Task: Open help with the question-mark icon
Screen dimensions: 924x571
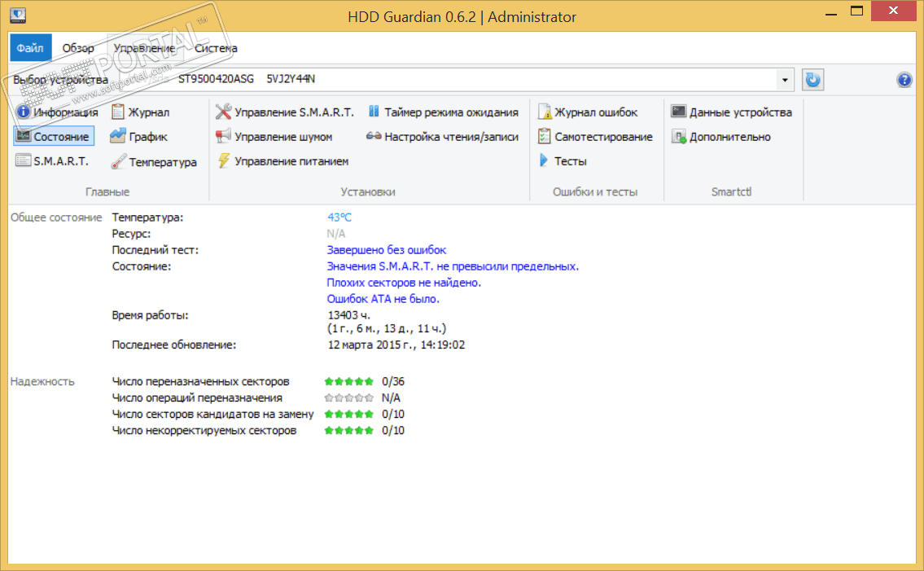Action: (904, 80)
